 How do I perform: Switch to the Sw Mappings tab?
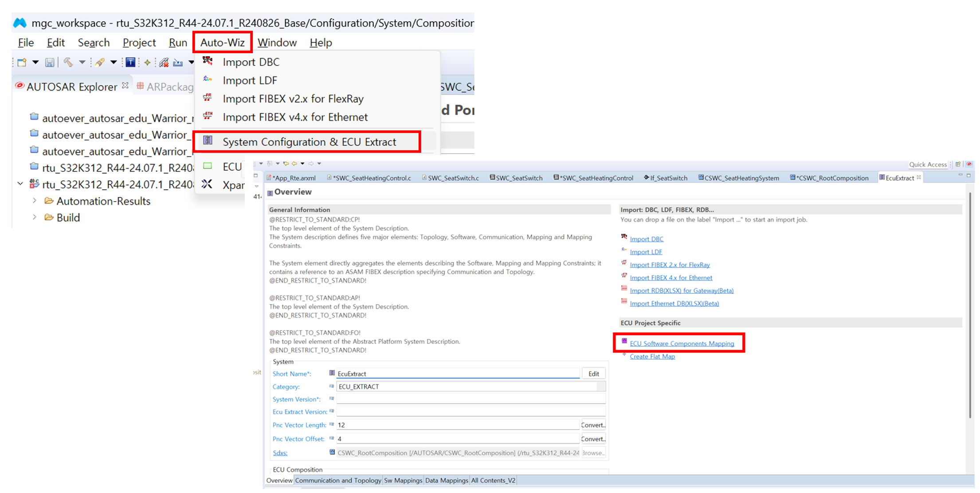pyautogui.click(x=403, y=481)
